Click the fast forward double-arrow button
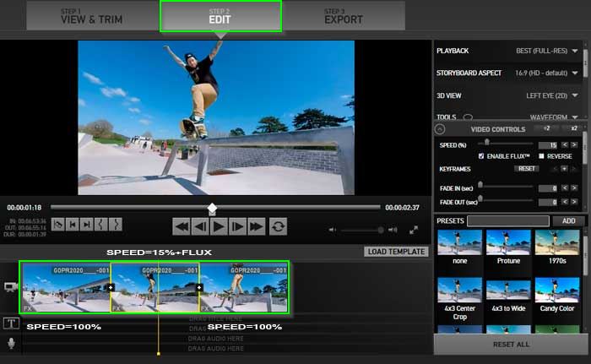 click(x=256, y=226)
